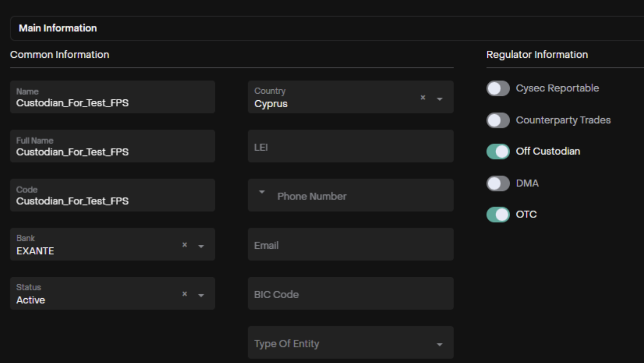Viewport: 644px width, 363px height.
Task: Open the Status dropdown arrow
Action: coord(201,295)
